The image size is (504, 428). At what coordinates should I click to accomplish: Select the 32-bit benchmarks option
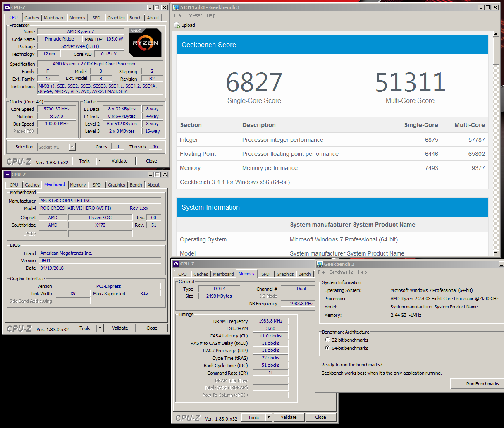coord(328,340)
